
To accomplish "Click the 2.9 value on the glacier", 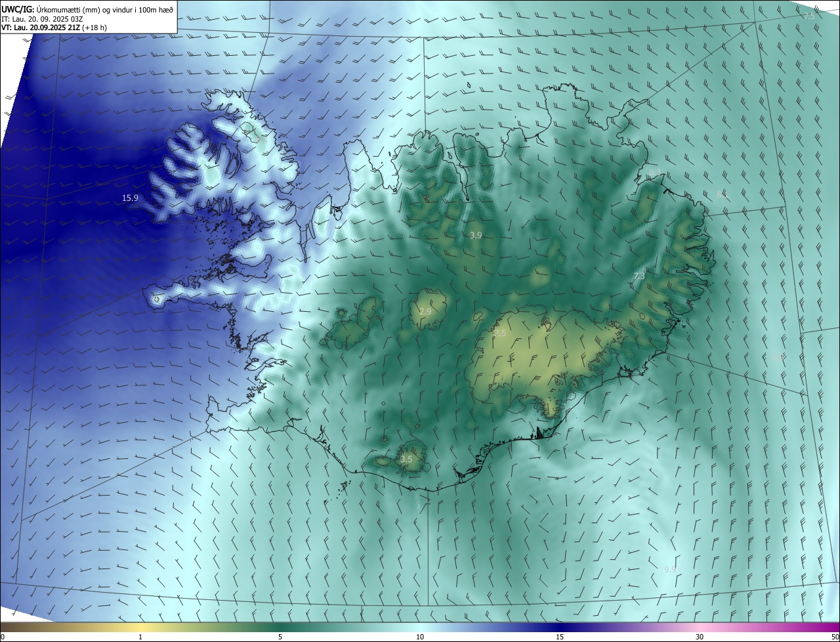I will point(425,311).
